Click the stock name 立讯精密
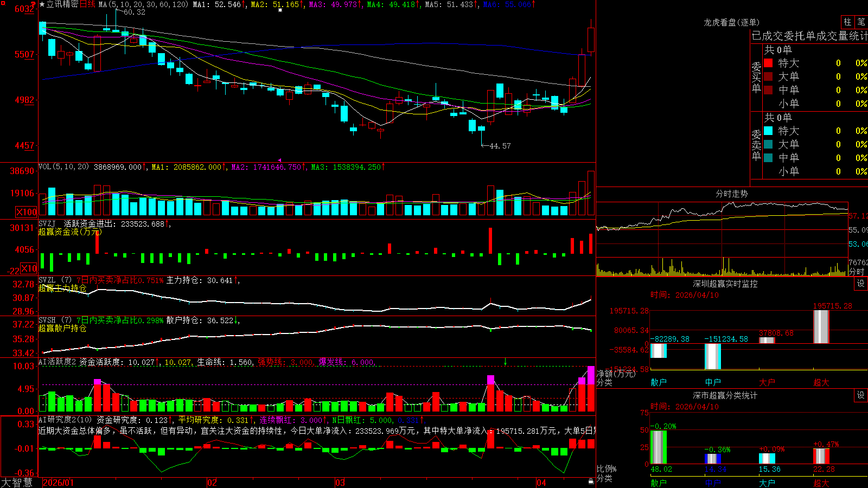 point(62,4)
